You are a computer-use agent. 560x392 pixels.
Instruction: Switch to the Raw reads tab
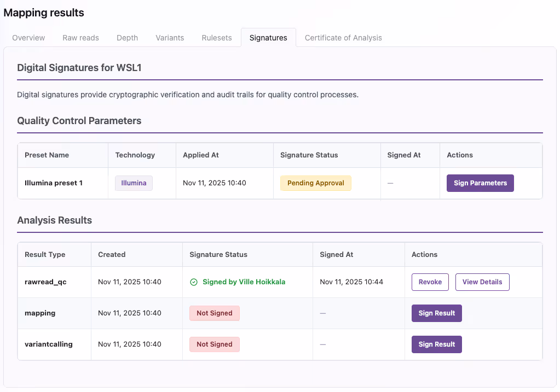[80, 38]
